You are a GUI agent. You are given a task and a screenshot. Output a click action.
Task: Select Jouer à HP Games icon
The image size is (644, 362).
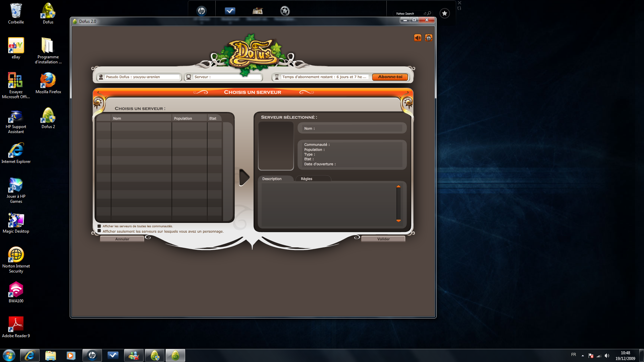[16, 190]
